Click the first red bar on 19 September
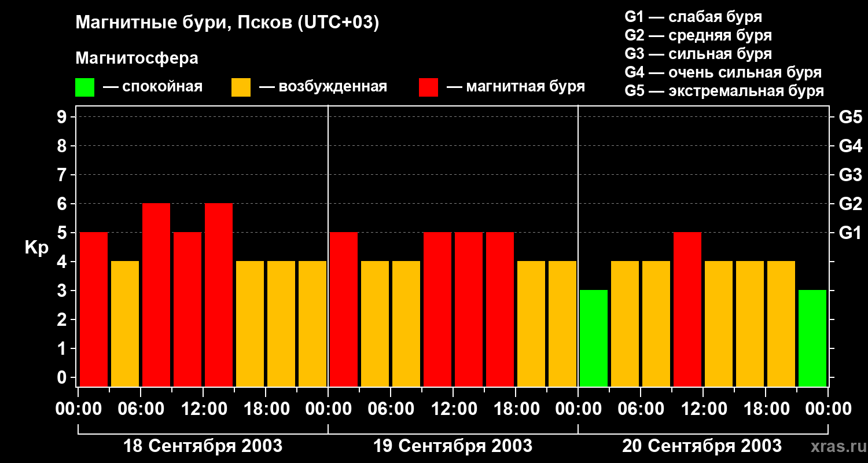The image size is (868, 463). coord(344,309)
